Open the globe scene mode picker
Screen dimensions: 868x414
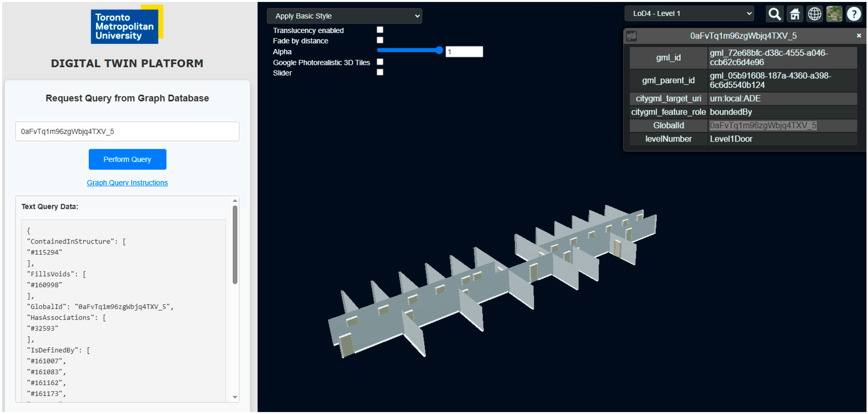[814, 14]
